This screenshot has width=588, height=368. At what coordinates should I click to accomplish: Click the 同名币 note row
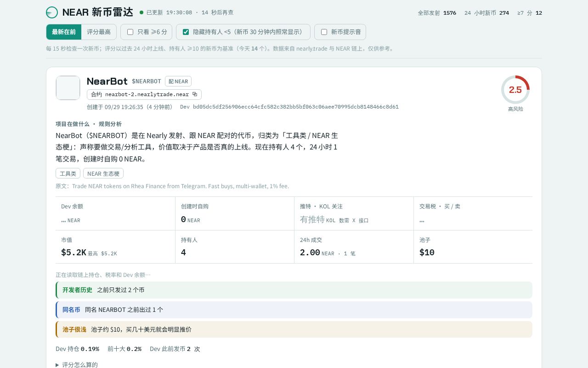294,310
